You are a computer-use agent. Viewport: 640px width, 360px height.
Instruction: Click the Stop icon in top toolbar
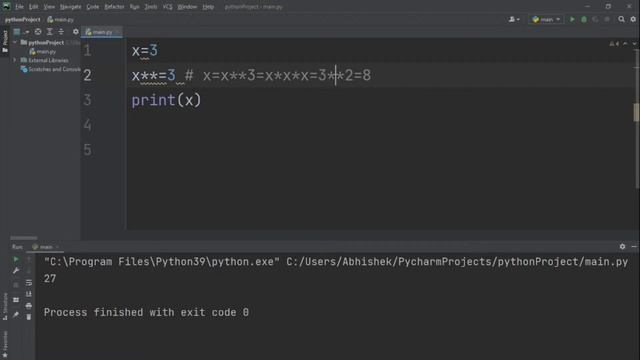pyautogui.click(x=607, y=19)
